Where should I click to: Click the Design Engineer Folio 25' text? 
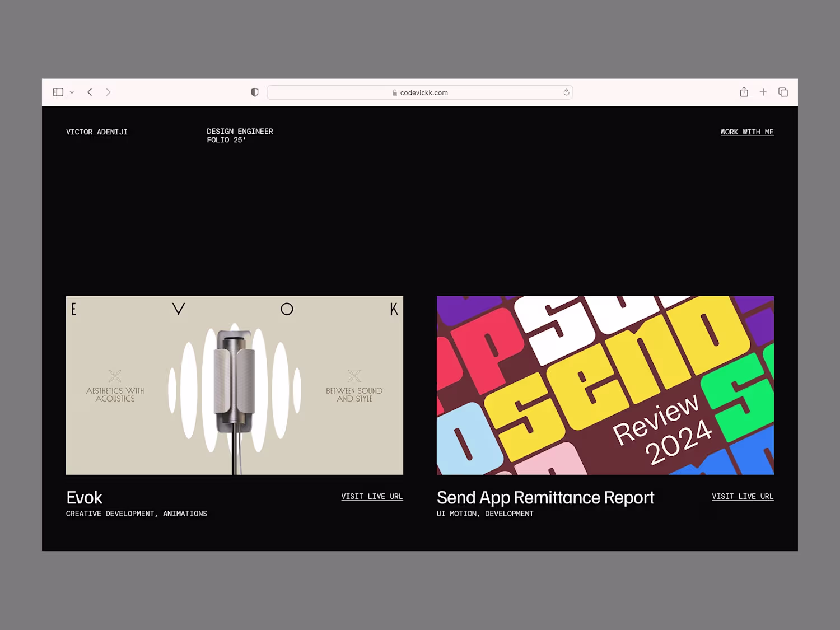240,136
